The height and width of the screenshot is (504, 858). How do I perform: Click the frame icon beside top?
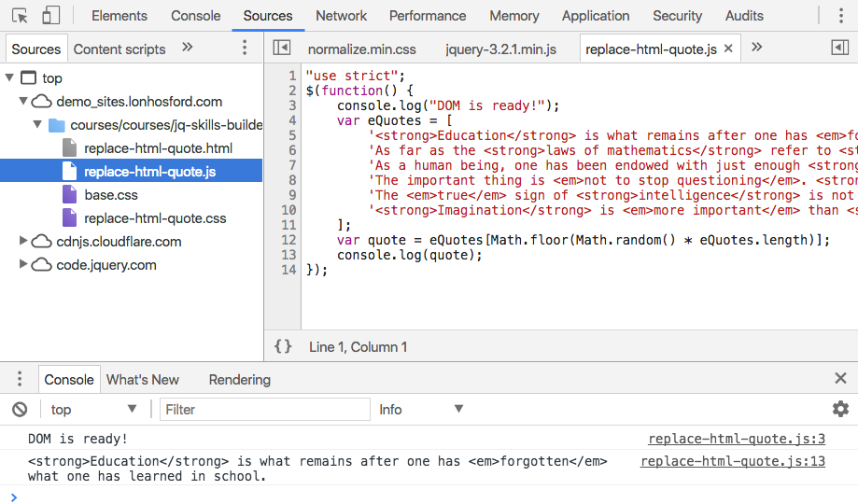click(28, 77)
